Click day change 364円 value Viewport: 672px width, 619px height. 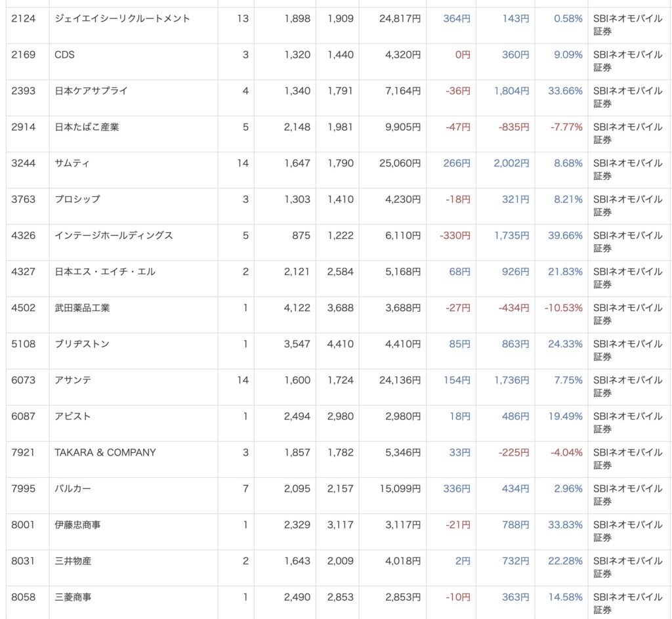(x=457, y=19)
